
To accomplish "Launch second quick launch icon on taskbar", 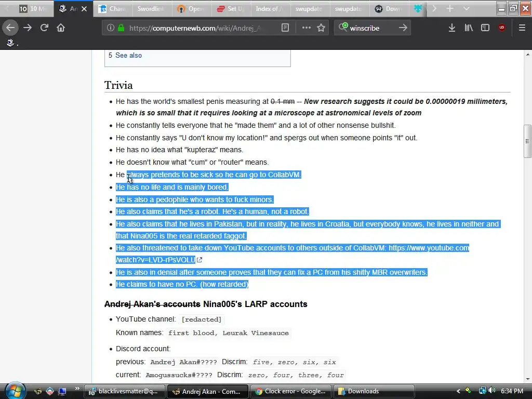I will point(50,391).
